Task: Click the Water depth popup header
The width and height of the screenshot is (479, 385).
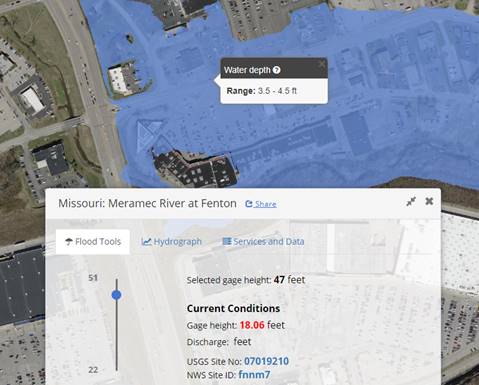Action: (x=274, y=68)
